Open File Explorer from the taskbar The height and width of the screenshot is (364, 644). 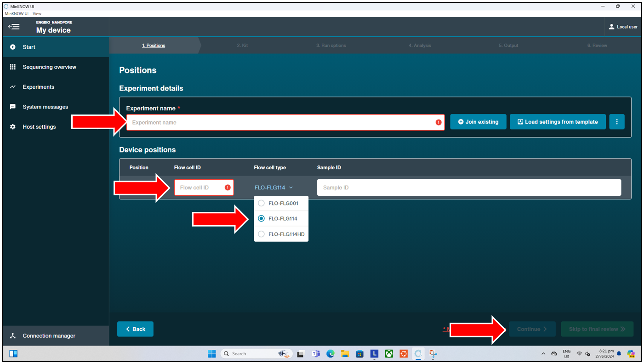click(x=345, y=354)
